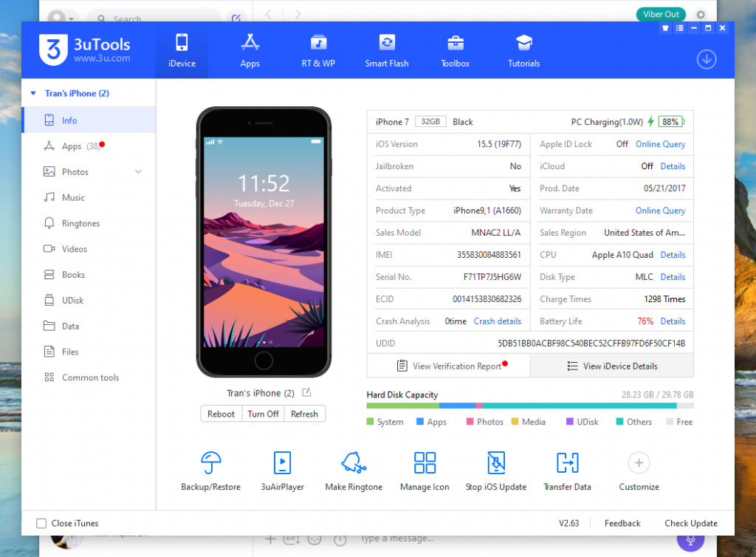
Task: Click the battery 88% indicator
Action: click(672, 122)
